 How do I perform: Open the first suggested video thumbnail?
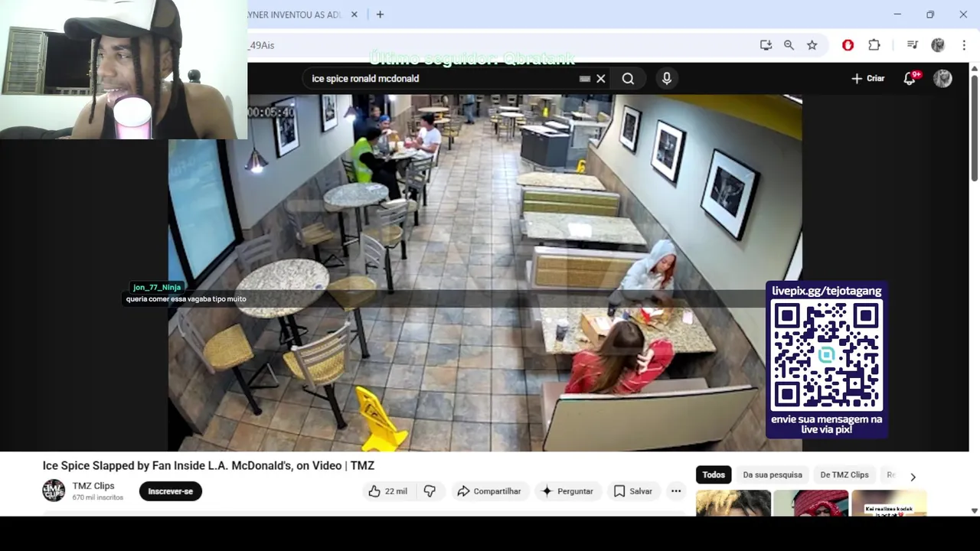(x=733, y=504)
